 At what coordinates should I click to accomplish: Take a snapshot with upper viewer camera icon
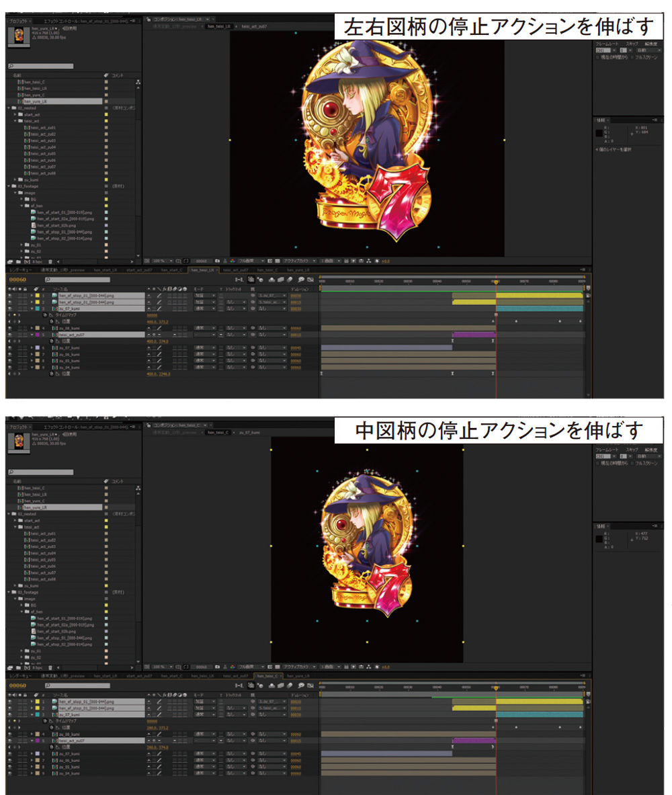[x=217, y=261]
